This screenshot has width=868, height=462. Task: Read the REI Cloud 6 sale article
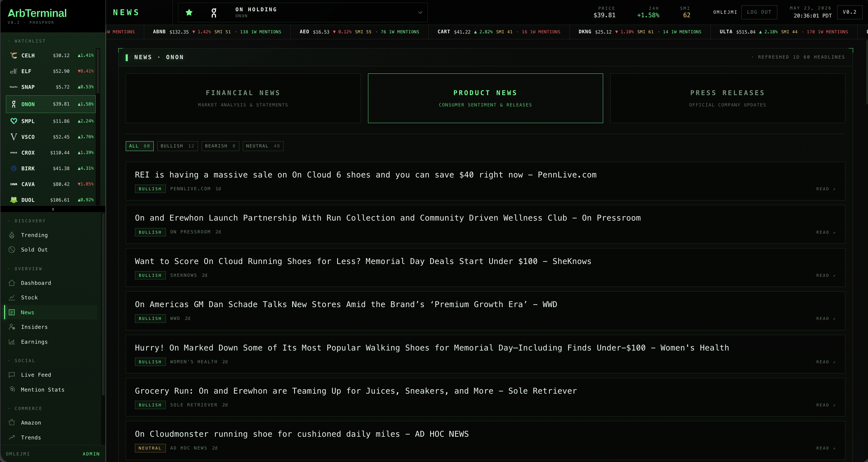(825, 189)
